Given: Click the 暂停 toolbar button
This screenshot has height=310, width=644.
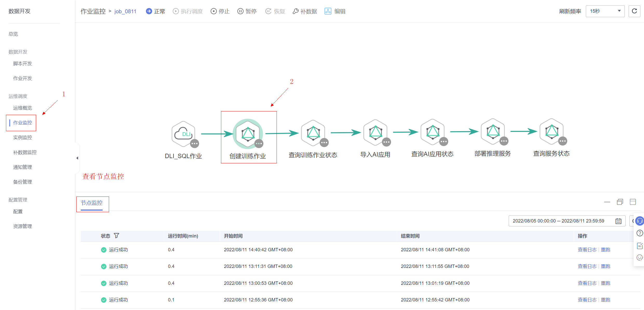Looking at the screenshot, I should (247, 11).
